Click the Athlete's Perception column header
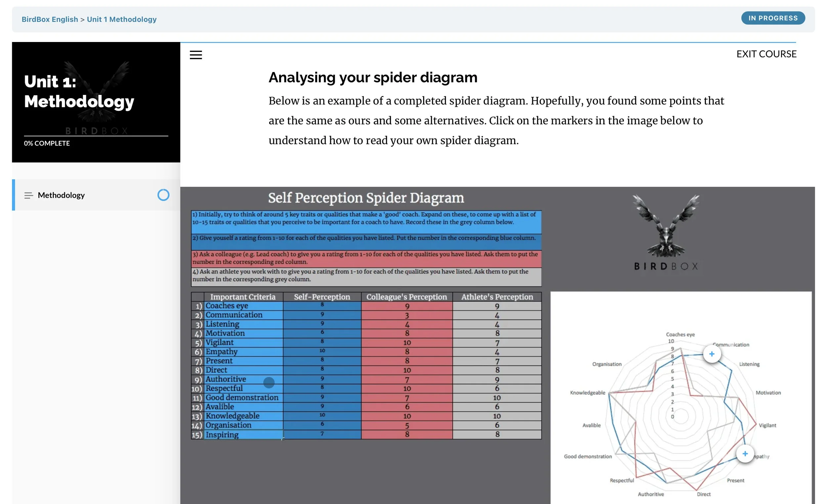 497,297
